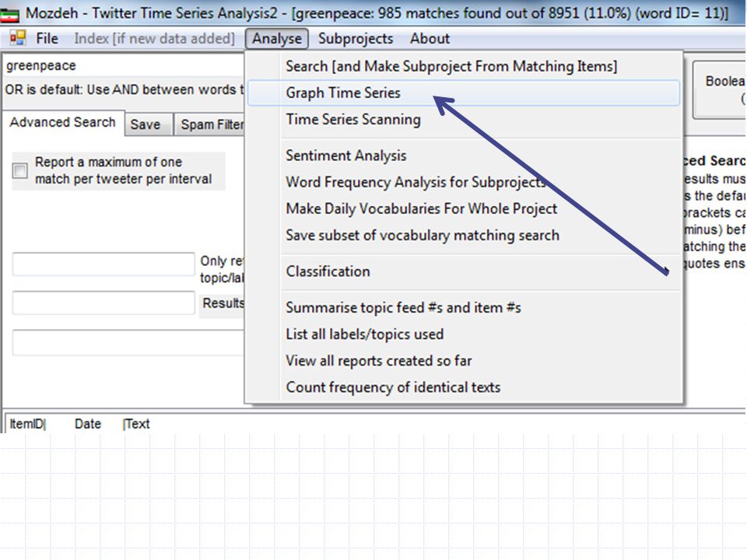Click the search box containing greenpeace
The image size is (747, 560).
point(124,65)
